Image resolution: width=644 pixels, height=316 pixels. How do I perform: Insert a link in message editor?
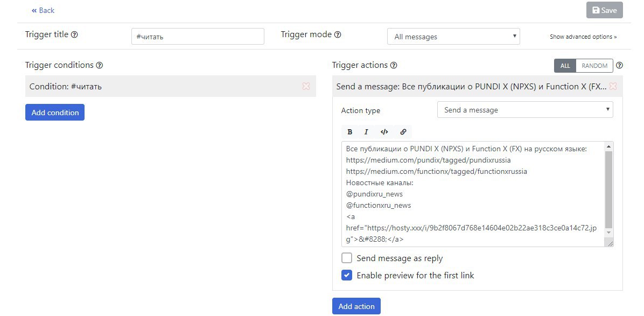pyautogui.click(x=403, y=132)
